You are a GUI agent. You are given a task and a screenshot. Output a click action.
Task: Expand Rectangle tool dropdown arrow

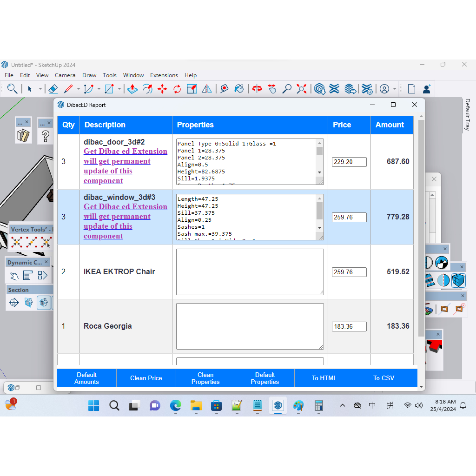point(119,89)
